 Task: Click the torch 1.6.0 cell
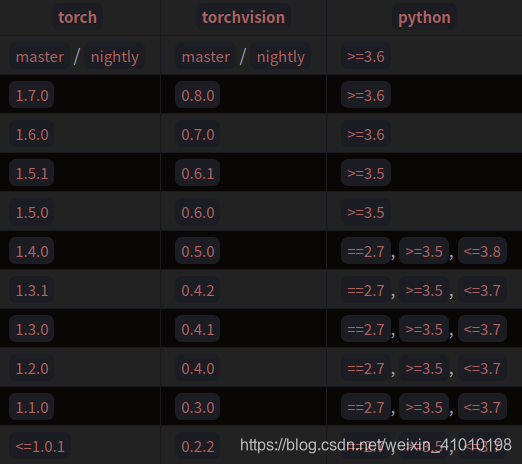click(x=32, y=134)
